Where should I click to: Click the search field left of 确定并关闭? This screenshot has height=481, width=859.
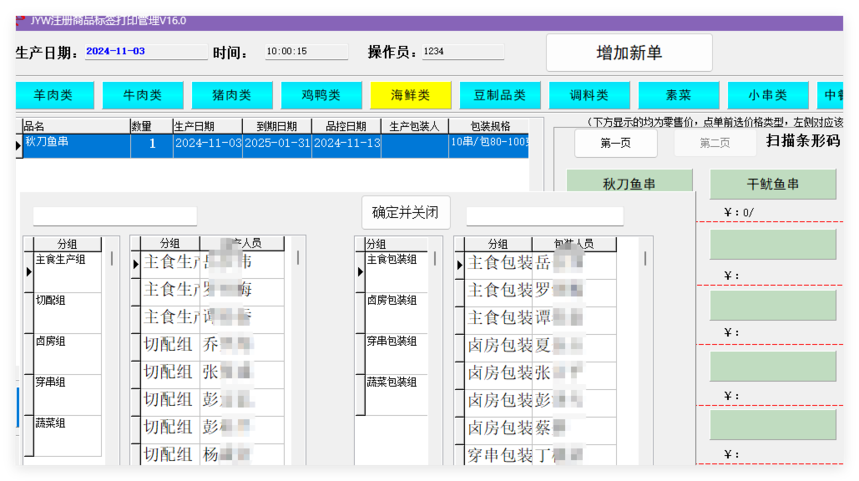coord(114,216)
